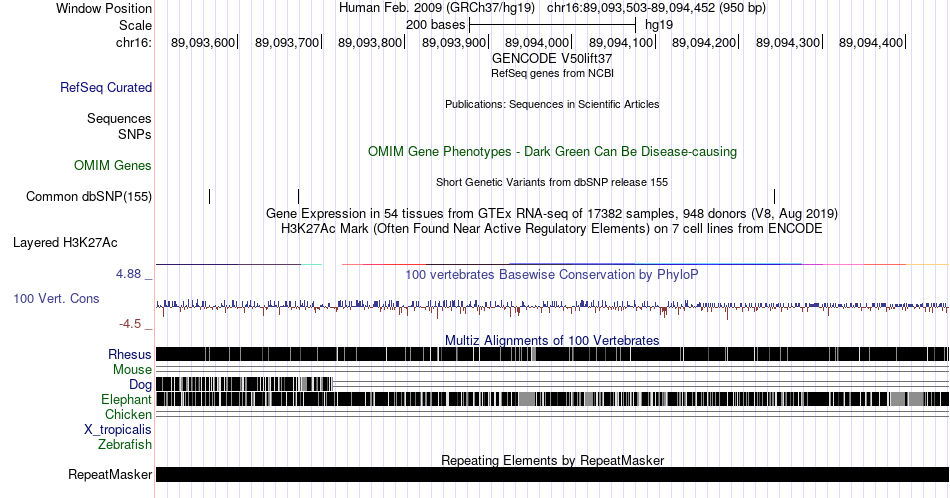Viewport: 950px width, 498px height.
Task: Click the OMIM Genes track label
Action: tap(113, 165)
